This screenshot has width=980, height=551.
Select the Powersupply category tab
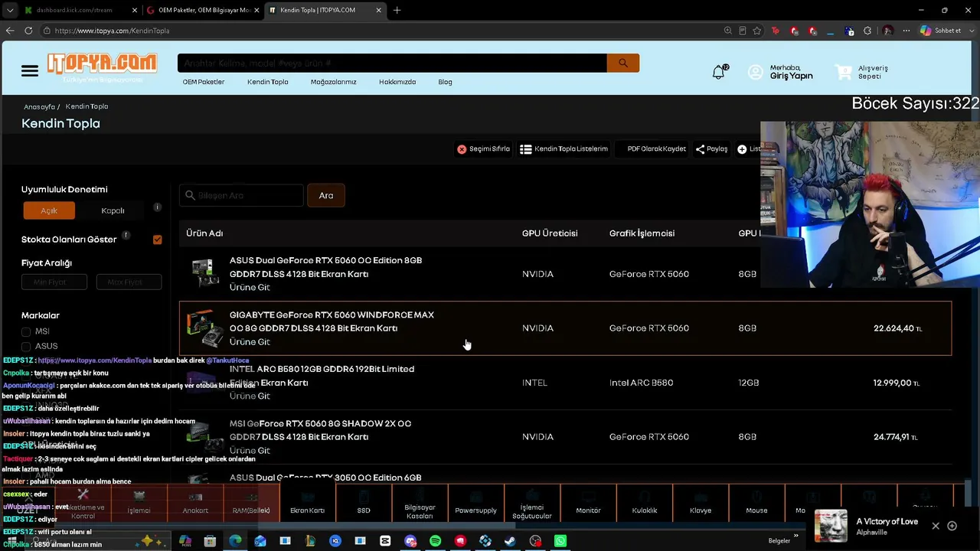tap(476, 504)
